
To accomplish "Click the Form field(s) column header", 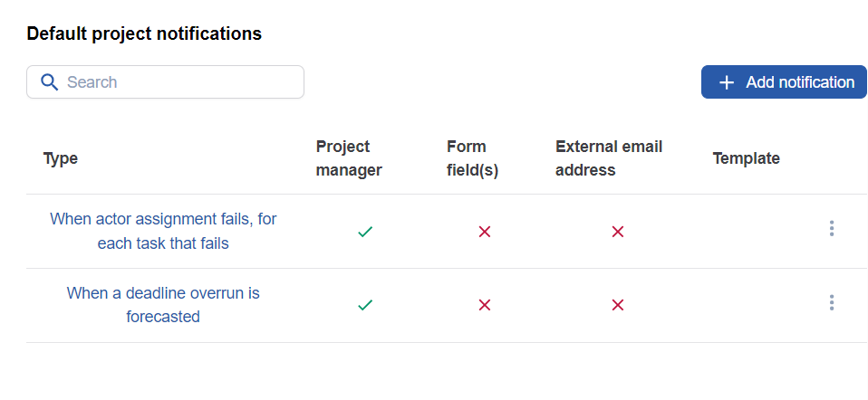I will (472, 158).
